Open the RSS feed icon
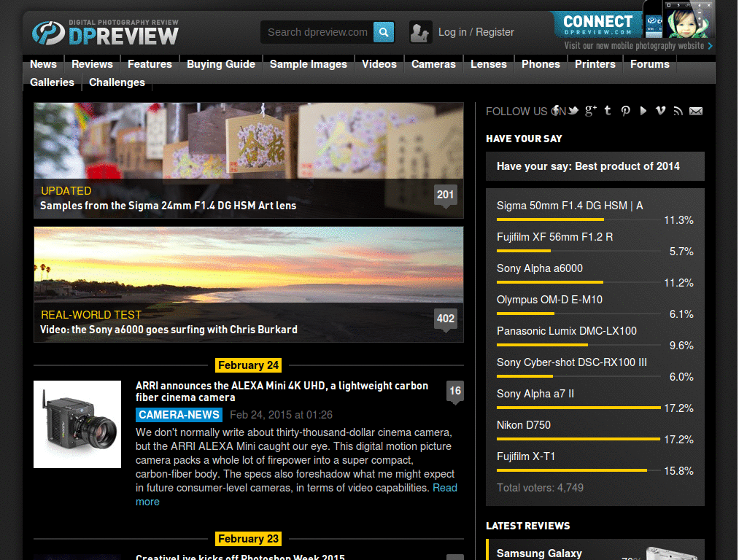The height and width of the screenshot is (560, 747). pos(678,111)
